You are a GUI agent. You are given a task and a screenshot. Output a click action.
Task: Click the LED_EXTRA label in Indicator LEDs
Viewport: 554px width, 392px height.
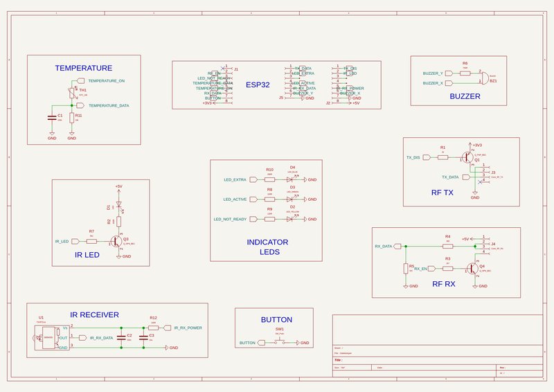tap(235, 180)
